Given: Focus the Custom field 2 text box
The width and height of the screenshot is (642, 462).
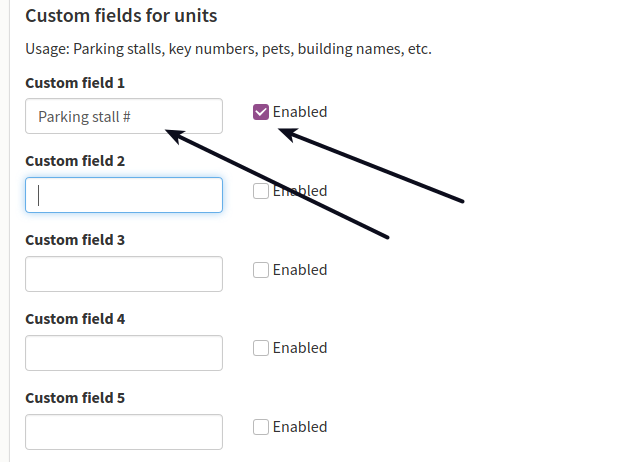Looking at the screenshot, I should pyautogui.click(x=124, y=195).
